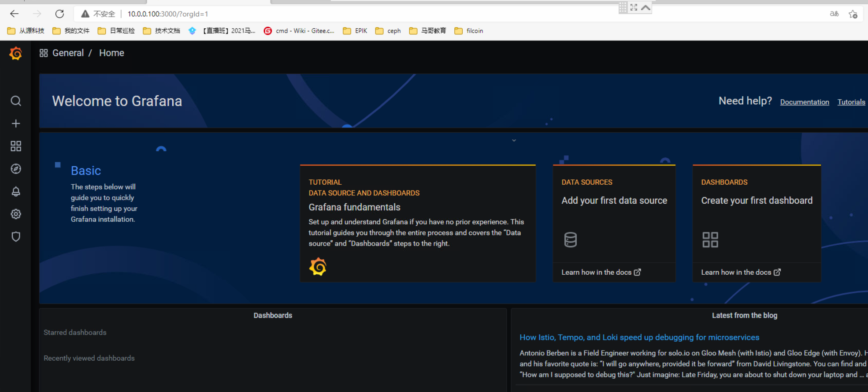Open the 我的文件 bookmark folder
The width and height of the screenshot is (868, 392).
click(71, 31)
